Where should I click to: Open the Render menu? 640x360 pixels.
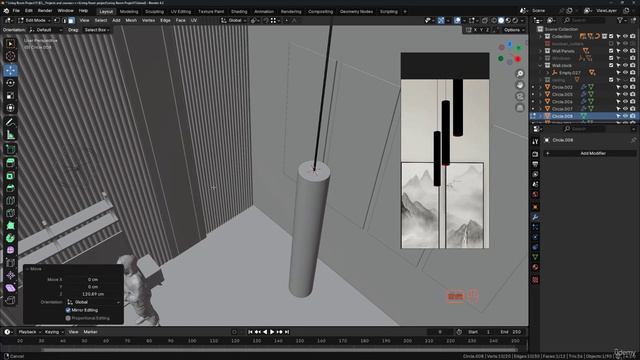(x=45, y=11)
